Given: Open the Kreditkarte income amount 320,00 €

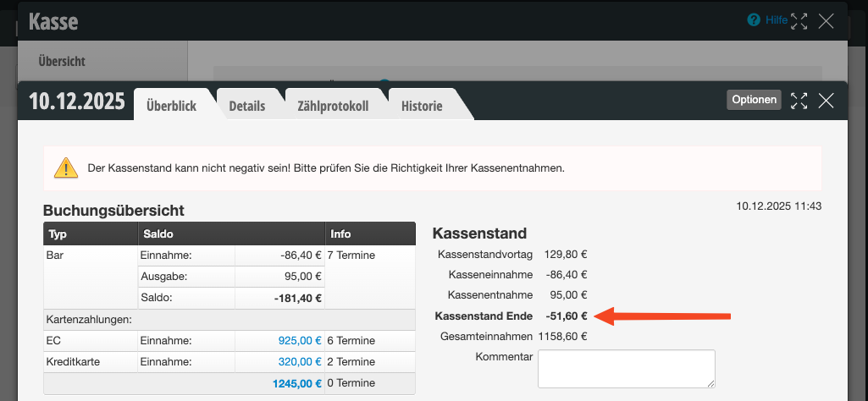Looking at the screenshot, I should [299, 362].
